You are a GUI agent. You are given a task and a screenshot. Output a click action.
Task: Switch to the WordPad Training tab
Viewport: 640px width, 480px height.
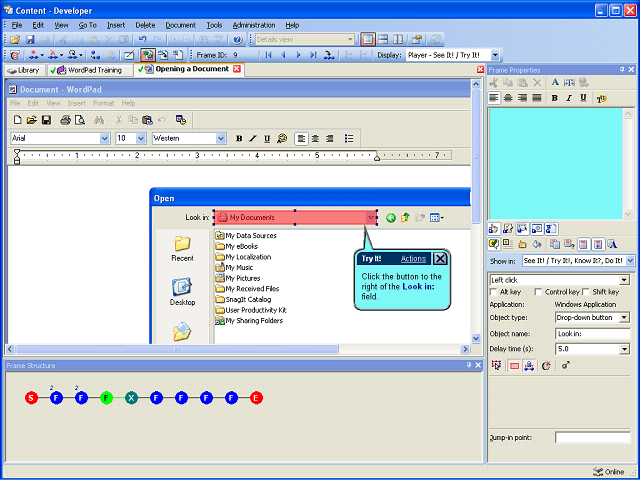coord(90,70)
